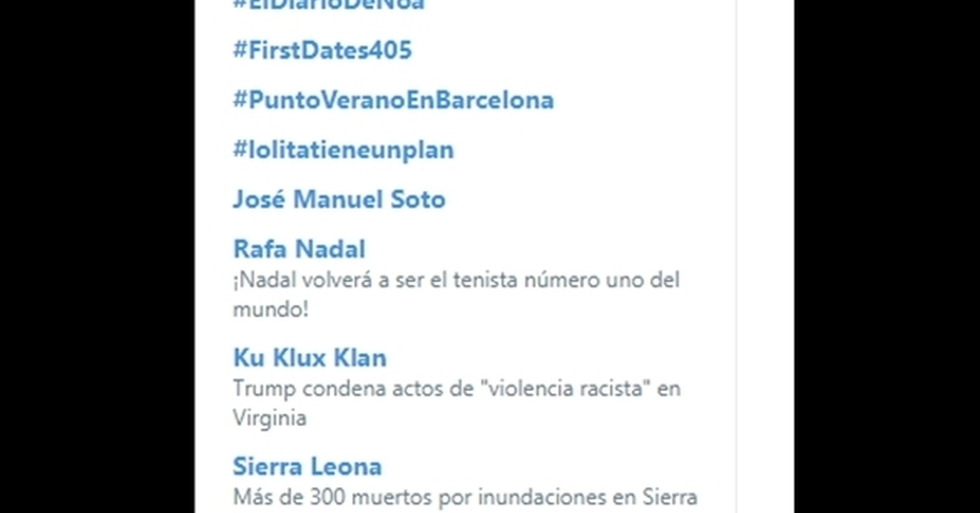Image resolution: width=980 pixels, height=513 pixels.
Task: Click the quoted phrase "violencia racista"
Action: pyautogui.click(x=566, y=388)
